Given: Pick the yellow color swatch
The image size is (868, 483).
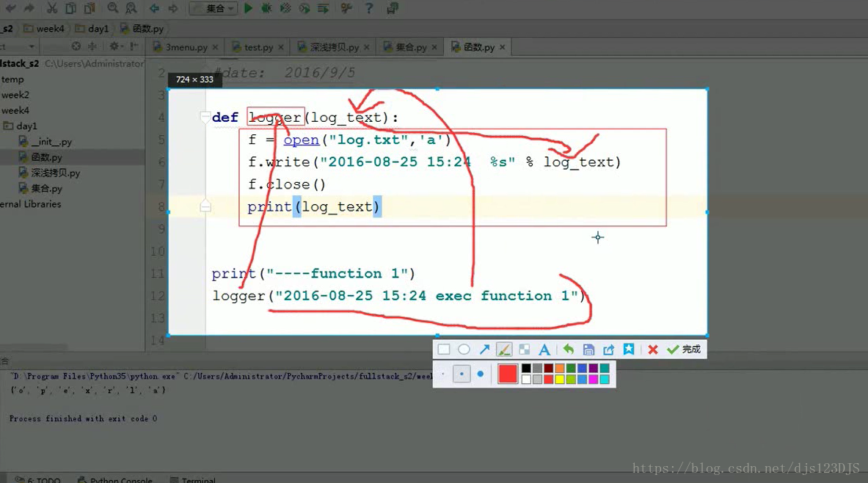Looking at the screenshot, I should coord(560,379).
